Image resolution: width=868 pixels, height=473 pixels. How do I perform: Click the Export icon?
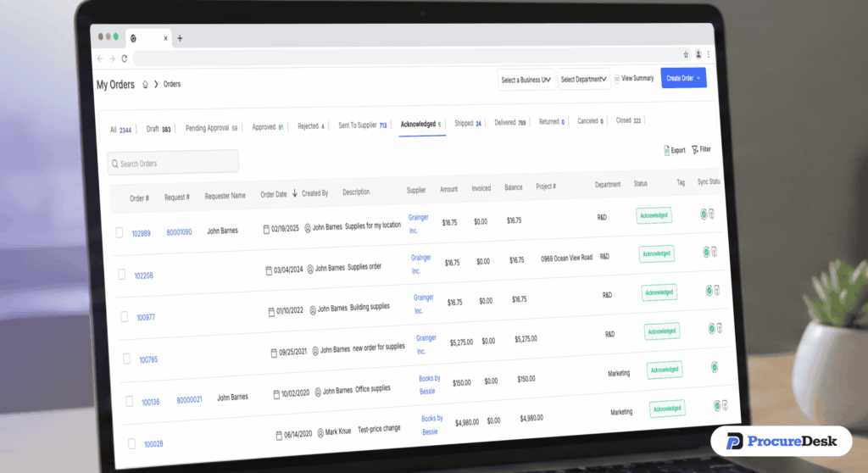[667, 150]
